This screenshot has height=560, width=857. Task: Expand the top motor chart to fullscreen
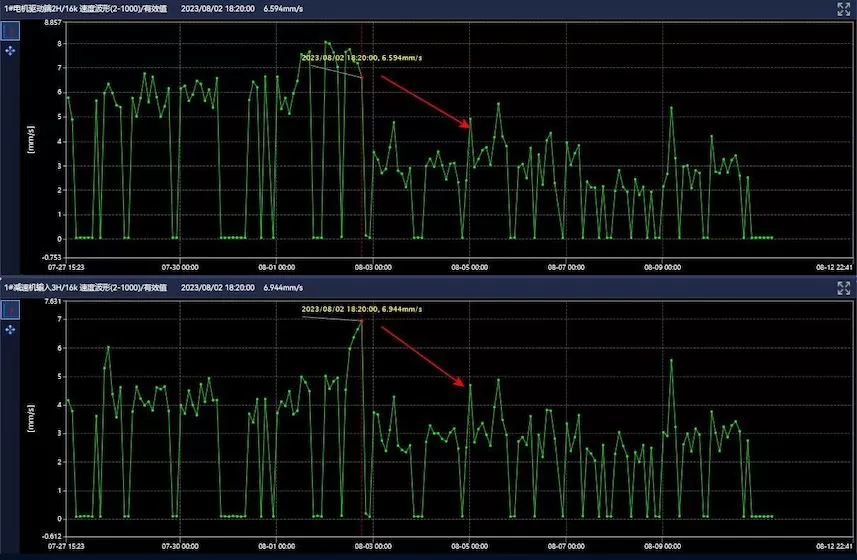(x=843, y=8)
